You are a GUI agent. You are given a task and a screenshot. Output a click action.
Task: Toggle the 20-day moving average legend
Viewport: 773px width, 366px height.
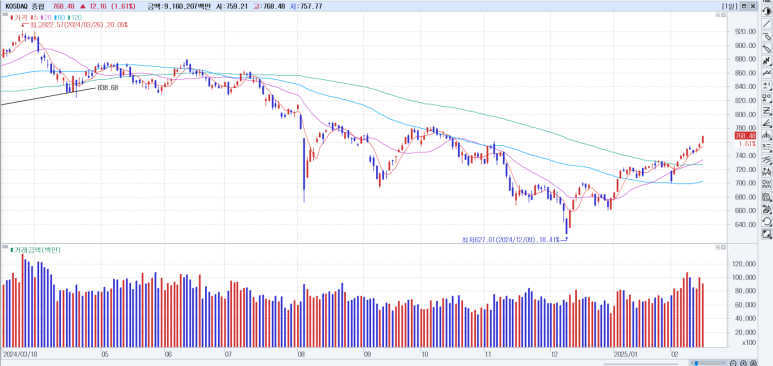click(46, 17)
